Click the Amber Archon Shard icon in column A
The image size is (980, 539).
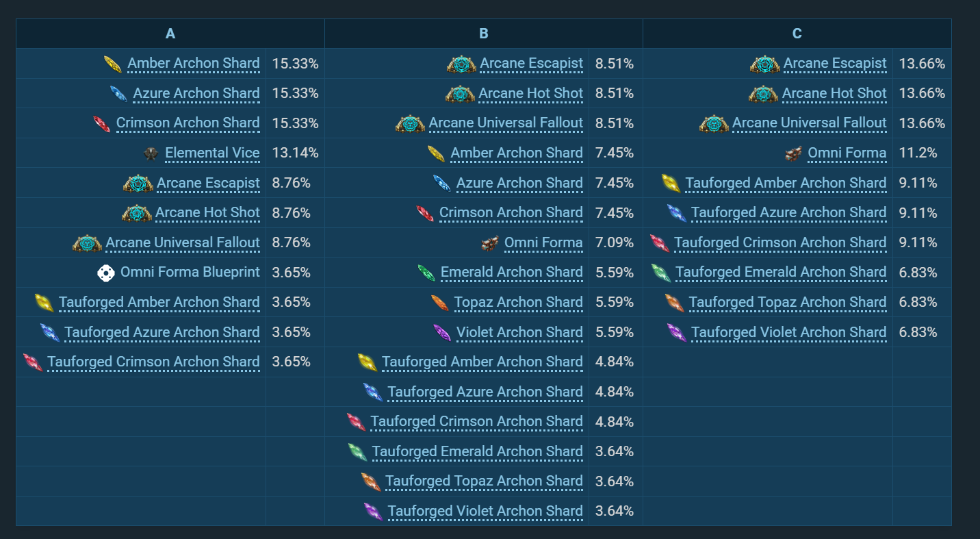[x=112, y=64]
